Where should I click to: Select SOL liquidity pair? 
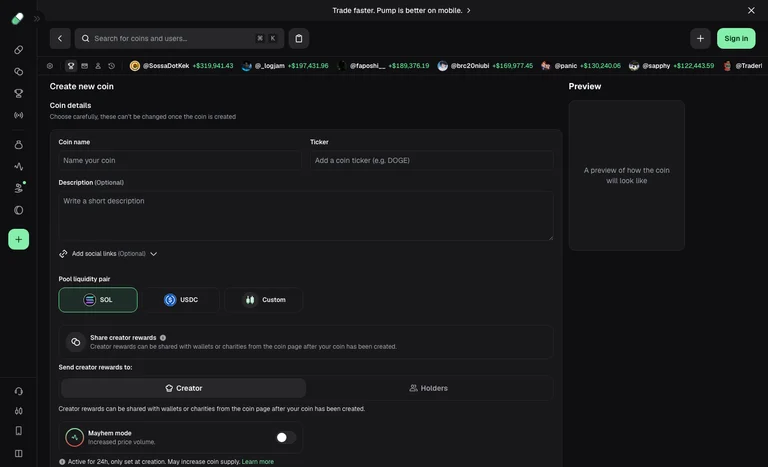click(x=98, y=300)
